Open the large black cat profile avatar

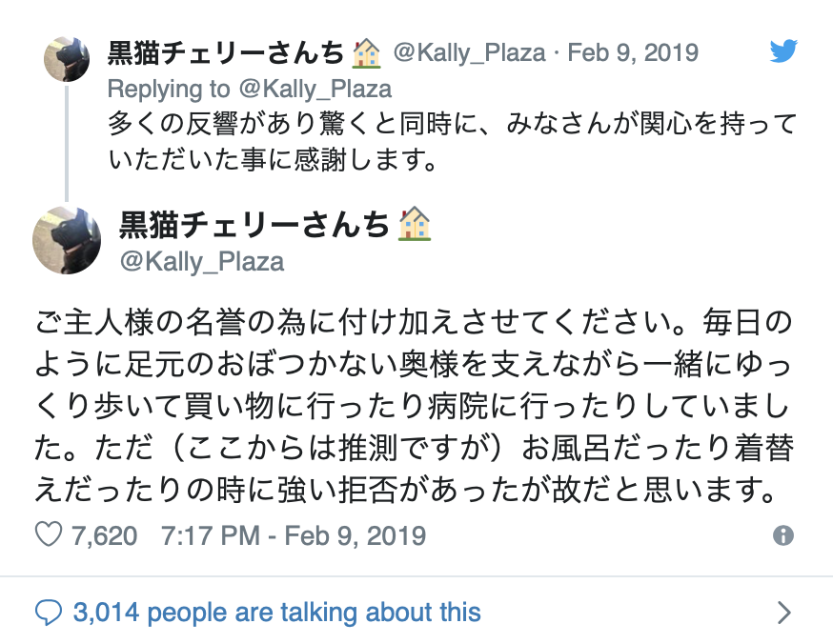(67, 240)
